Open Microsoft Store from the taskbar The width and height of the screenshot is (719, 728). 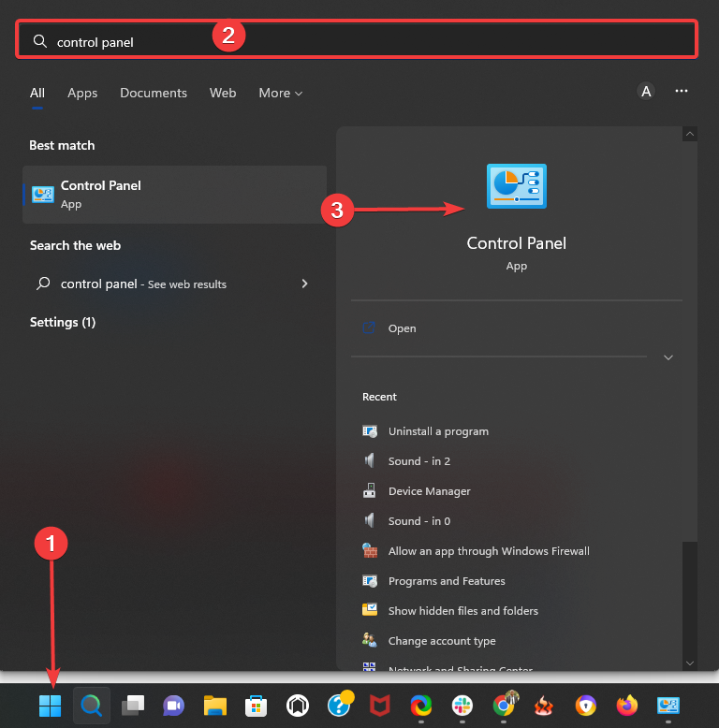pyautogui.click(x=256, y=706)
